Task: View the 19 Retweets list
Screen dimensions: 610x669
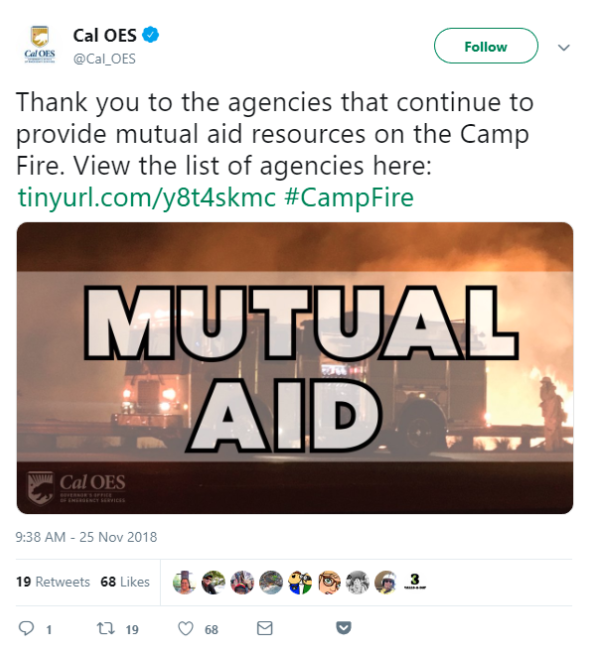Action: click(53, 582)
